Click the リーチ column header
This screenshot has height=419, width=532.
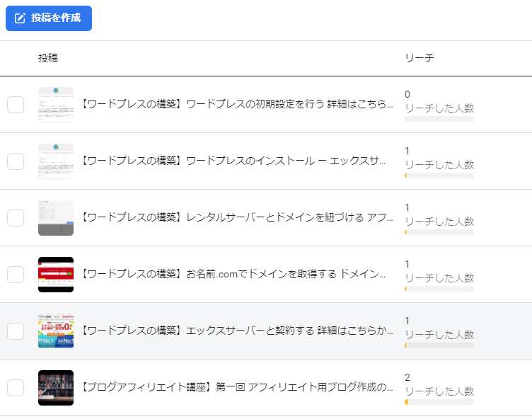coord(419,58)
